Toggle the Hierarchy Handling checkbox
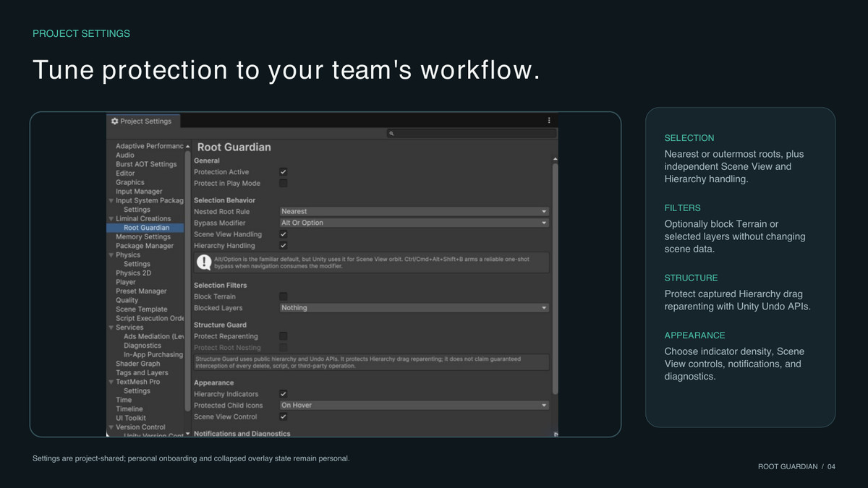The image size is (868, 488). pos(284,246)
